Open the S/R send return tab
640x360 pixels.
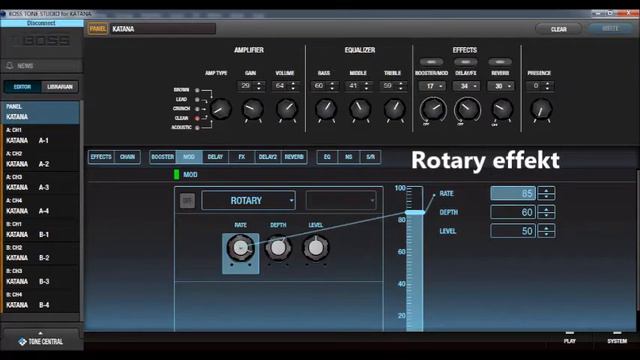tap(370, 157)
